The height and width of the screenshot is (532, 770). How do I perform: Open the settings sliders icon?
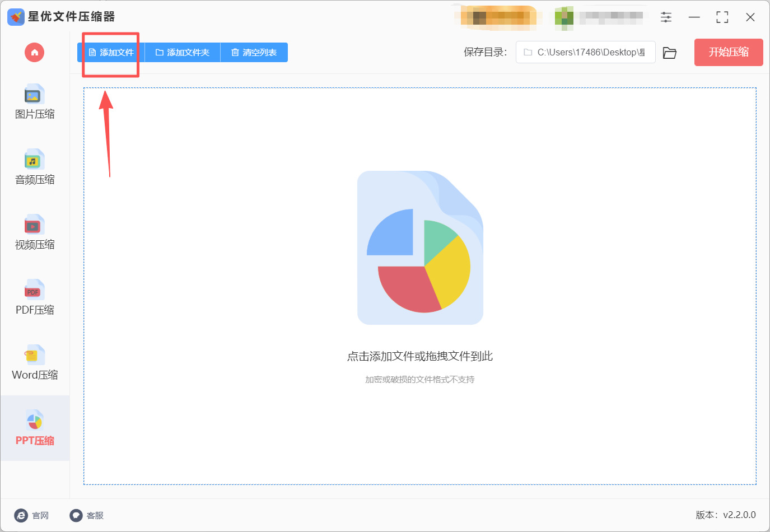click(666, 17)
